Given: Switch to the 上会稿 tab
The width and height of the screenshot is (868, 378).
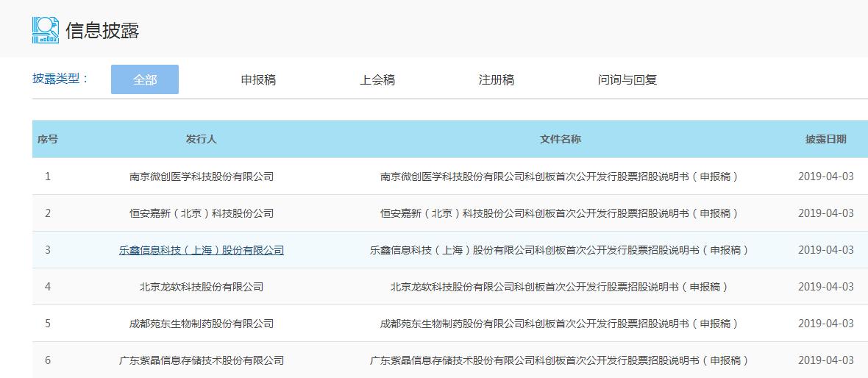Looking at the screenshot, I should pyautogui.click(x=377, y=79).
